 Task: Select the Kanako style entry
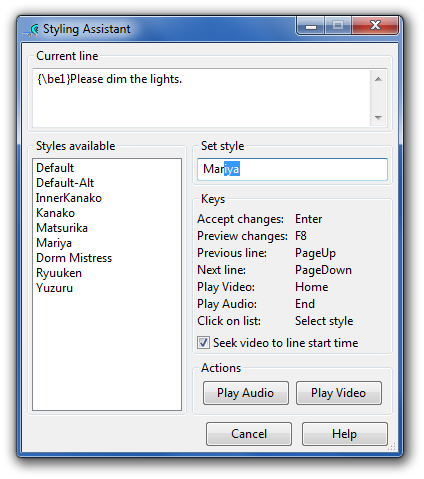pyautogui.click(x=55, y=213)
